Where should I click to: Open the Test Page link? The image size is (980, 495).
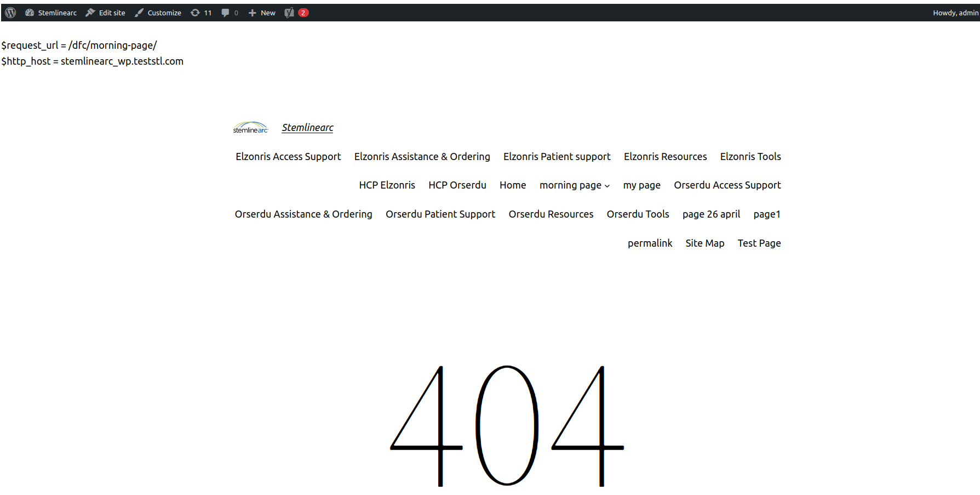coord(759,243)
